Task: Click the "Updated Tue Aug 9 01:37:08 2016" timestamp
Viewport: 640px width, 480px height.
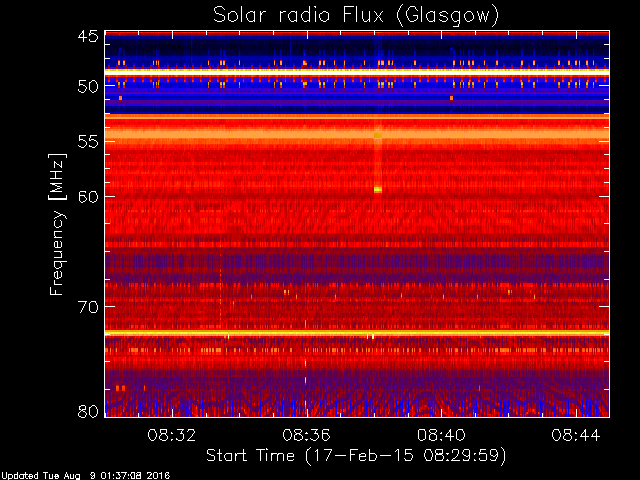Action: tap(85, 476)
